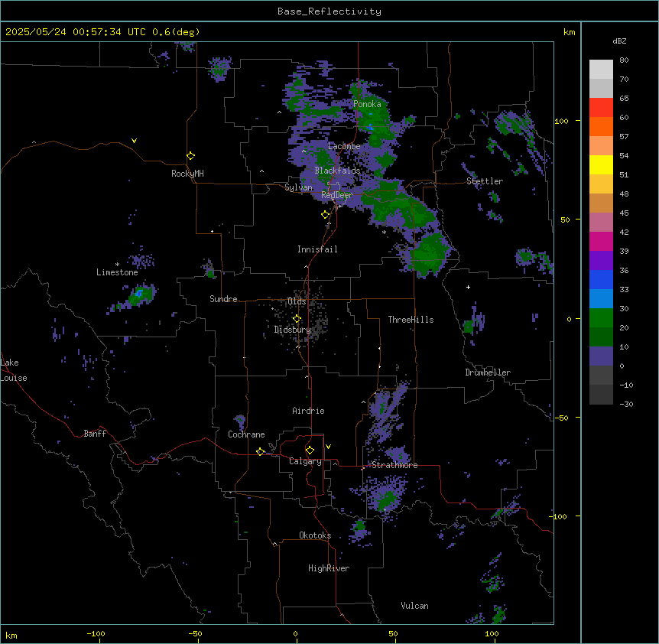The image size is (659, 644).
Task: Select the Olds label
Action: point(297,301)
